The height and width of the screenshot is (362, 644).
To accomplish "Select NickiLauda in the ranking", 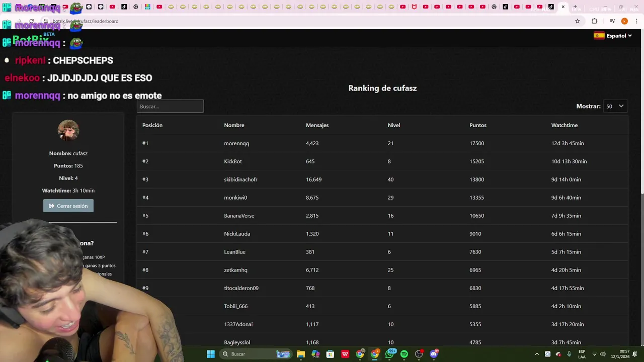I will click(237, 234).
